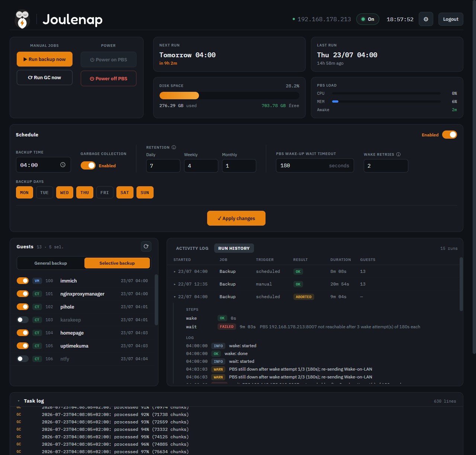This screenshot has width=476, height=455.
Task: Edit the PBS wake-up wait timeout field
Action: coord(315,166)
